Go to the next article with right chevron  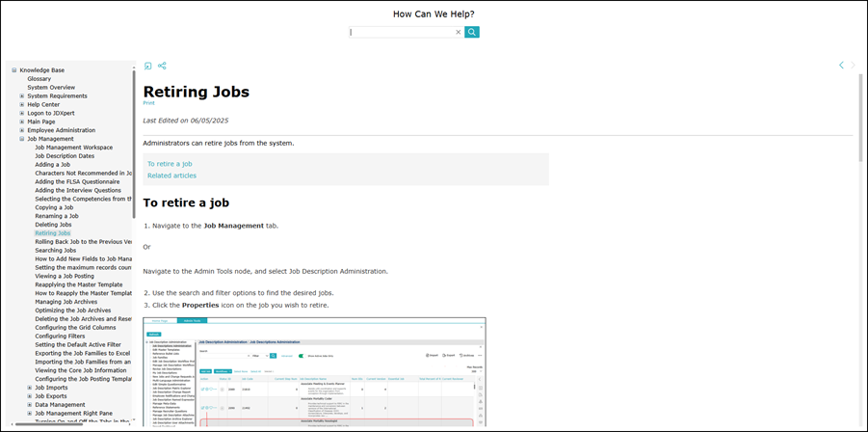point(855,66)
